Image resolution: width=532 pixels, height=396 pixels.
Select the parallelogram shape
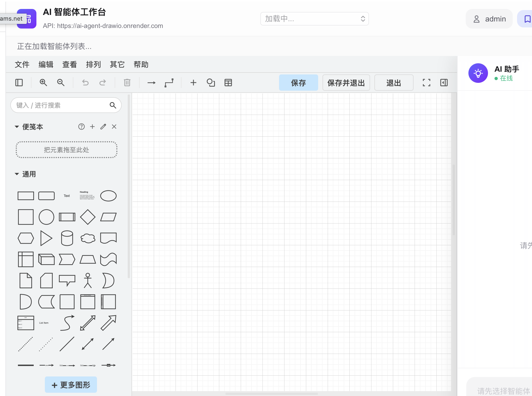(x=108, y=217)
